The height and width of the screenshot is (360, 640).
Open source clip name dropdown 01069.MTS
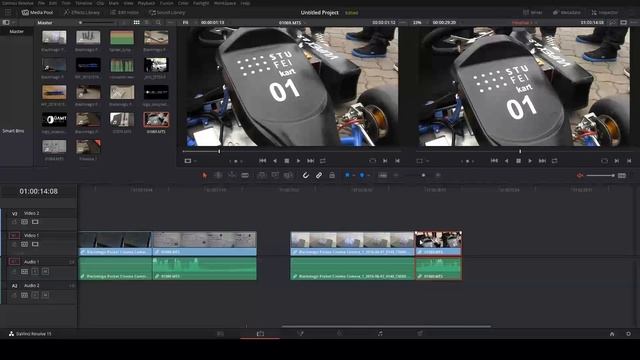pos(291,22)
